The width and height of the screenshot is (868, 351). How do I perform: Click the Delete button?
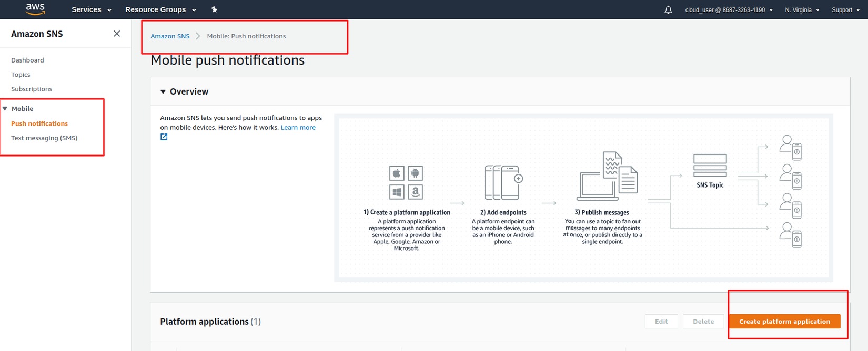703,321
